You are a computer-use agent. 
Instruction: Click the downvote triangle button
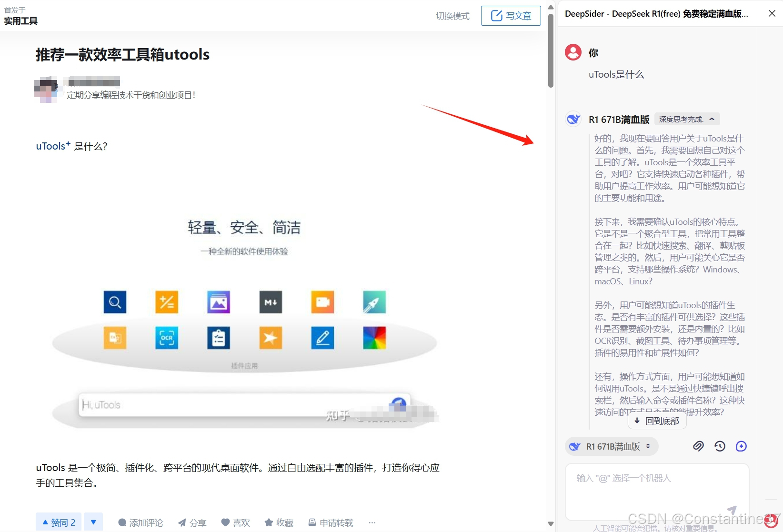point(93,522)
